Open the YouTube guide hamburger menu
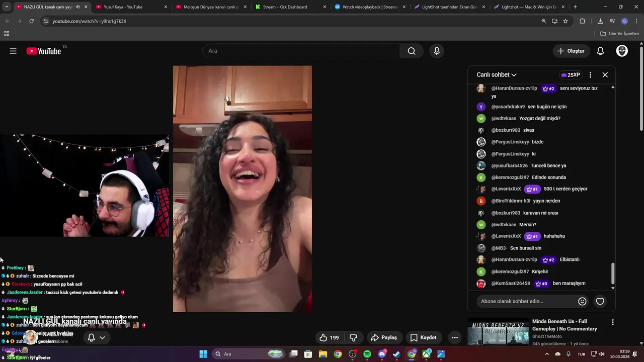Viewport: 644px width, 362px height. coord(13,51)
